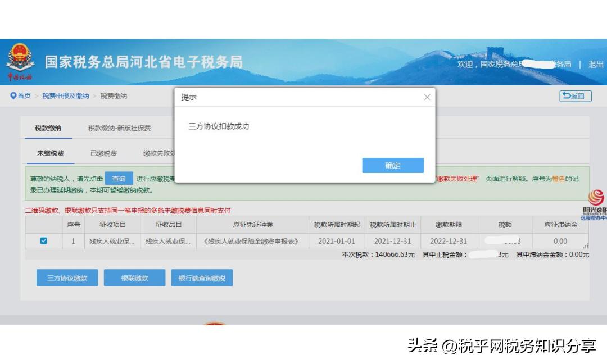Open the 已缴税费 tab
This screenshot has height=364, width=607.
click(104, 152)
